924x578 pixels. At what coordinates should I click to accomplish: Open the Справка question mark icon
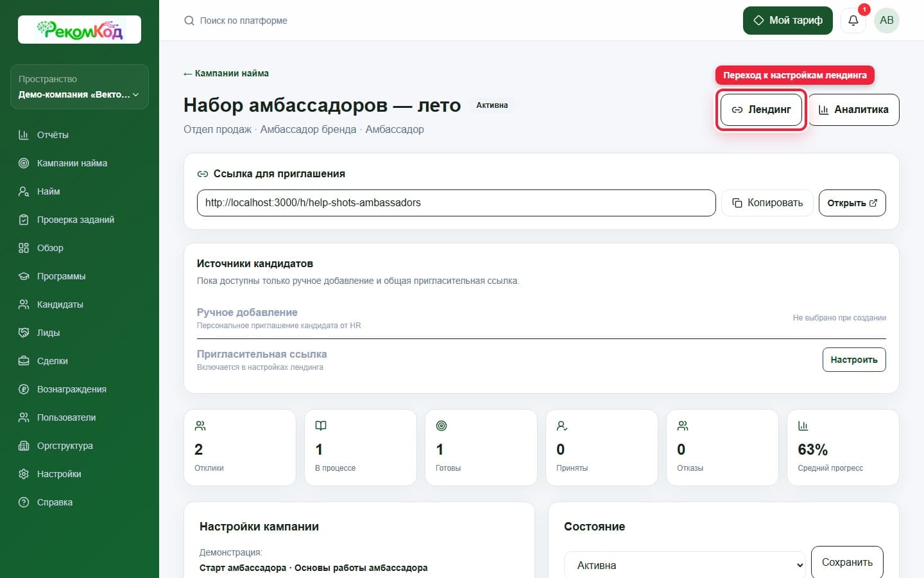point(24,502)
